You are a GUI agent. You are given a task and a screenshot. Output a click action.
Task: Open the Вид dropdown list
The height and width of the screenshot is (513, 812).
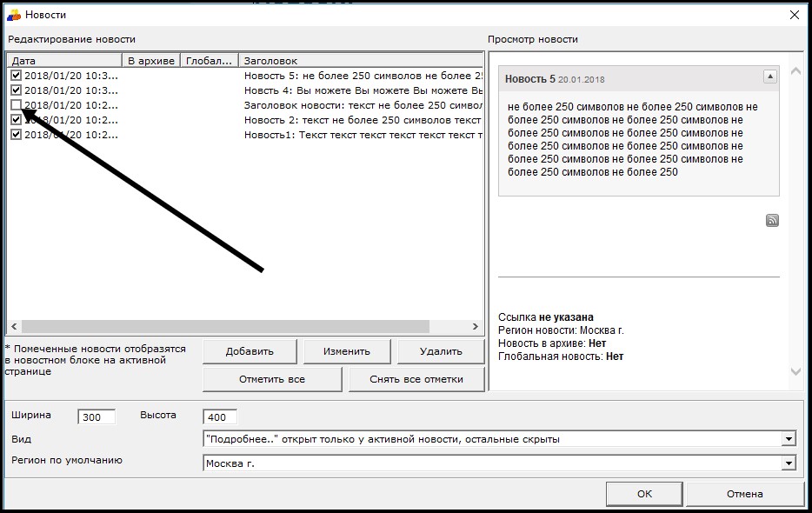788,439
